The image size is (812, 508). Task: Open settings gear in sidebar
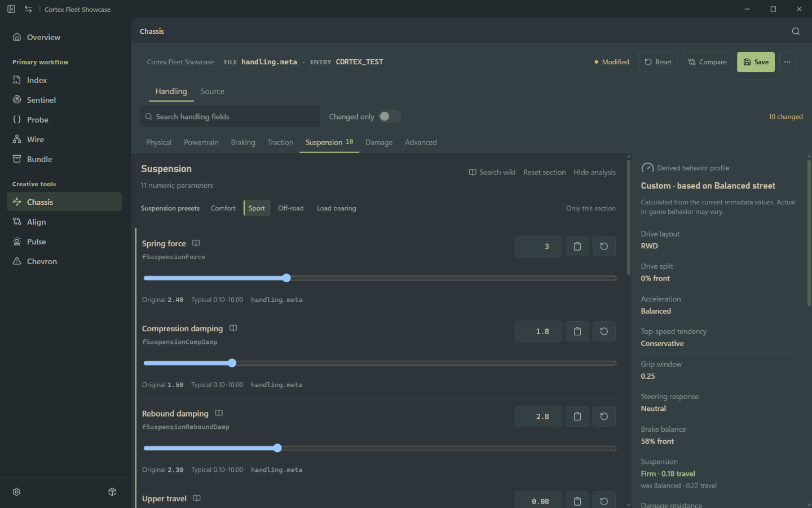coord(17,492)
